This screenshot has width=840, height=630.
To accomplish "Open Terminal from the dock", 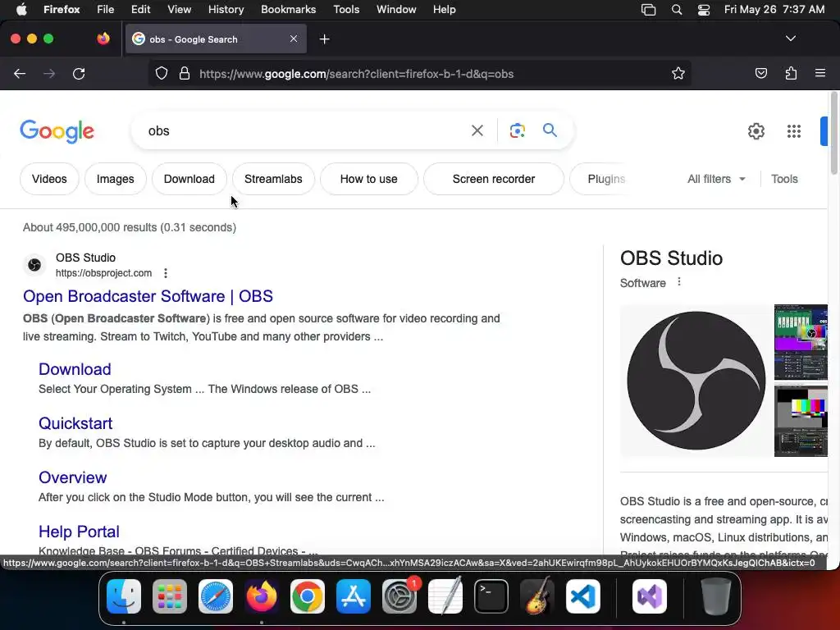I will pos(491,596).
